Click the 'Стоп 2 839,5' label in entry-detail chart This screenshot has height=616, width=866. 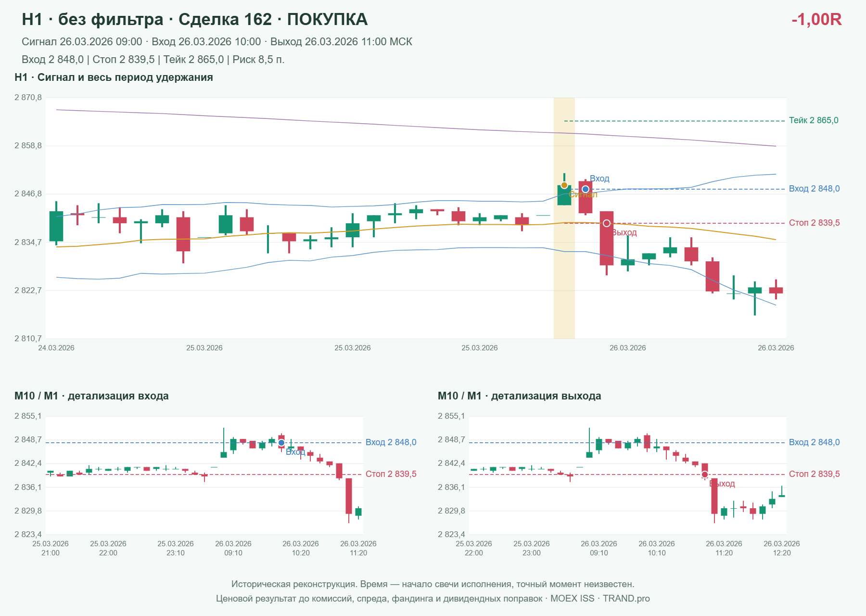click(x=391, y=474)
